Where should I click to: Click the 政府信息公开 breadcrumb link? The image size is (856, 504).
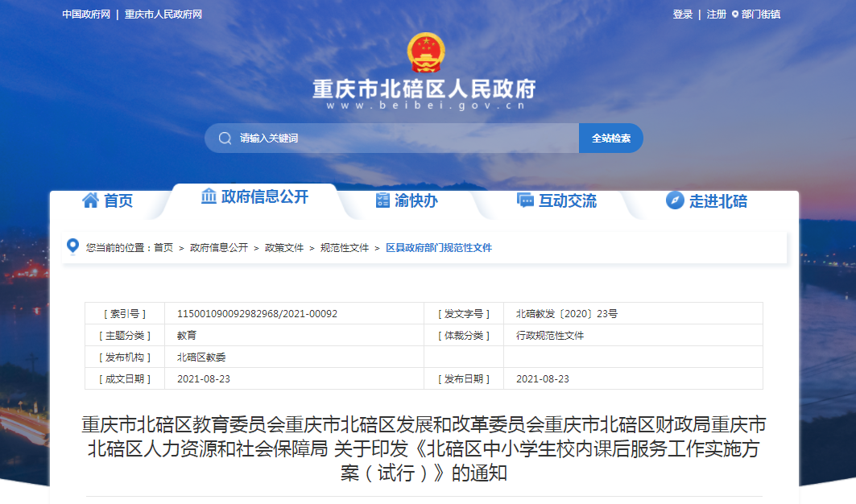(x=219, y=248)
